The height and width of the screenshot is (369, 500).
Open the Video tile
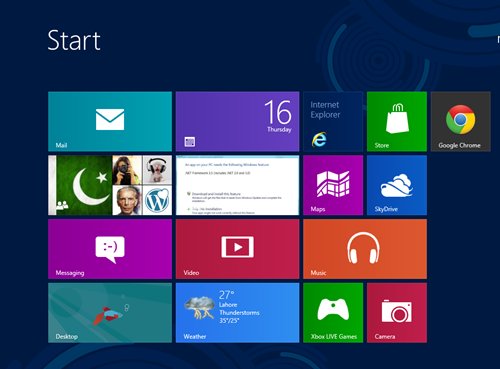pos(237,249)
